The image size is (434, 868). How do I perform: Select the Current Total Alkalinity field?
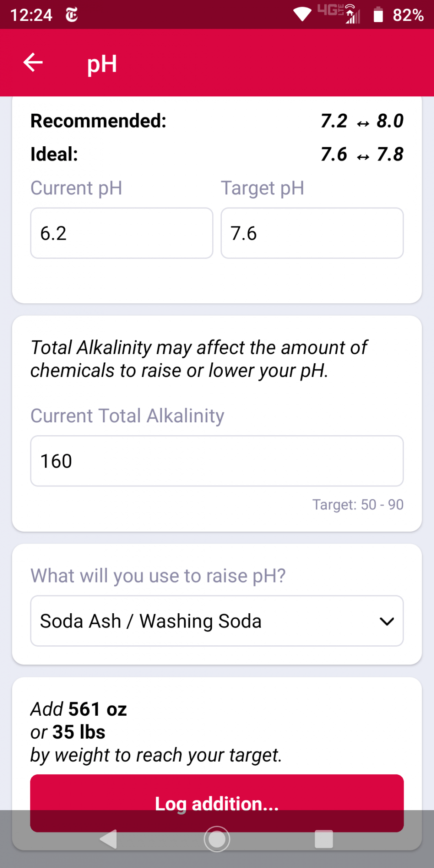click(217, 461)
